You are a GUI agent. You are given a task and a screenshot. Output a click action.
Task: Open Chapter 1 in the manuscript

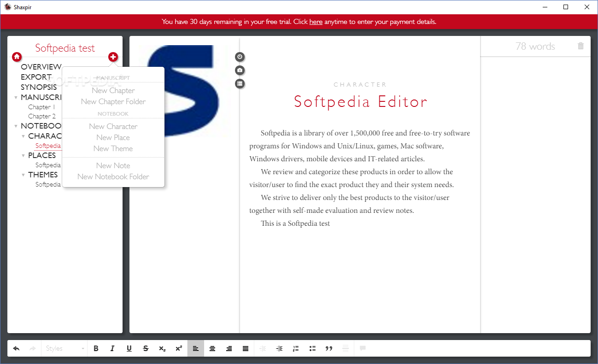pyautogui.click(x=41, y=107)
